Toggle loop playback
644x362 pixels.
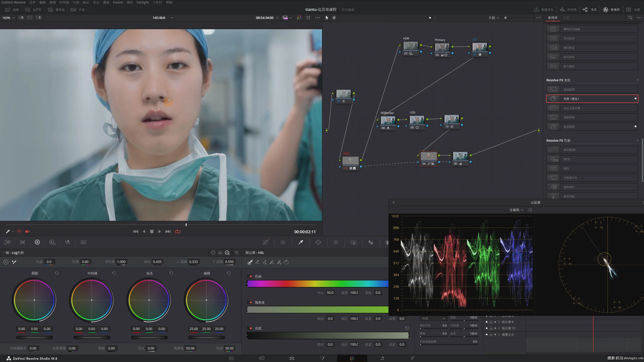(x=178, y=231)
